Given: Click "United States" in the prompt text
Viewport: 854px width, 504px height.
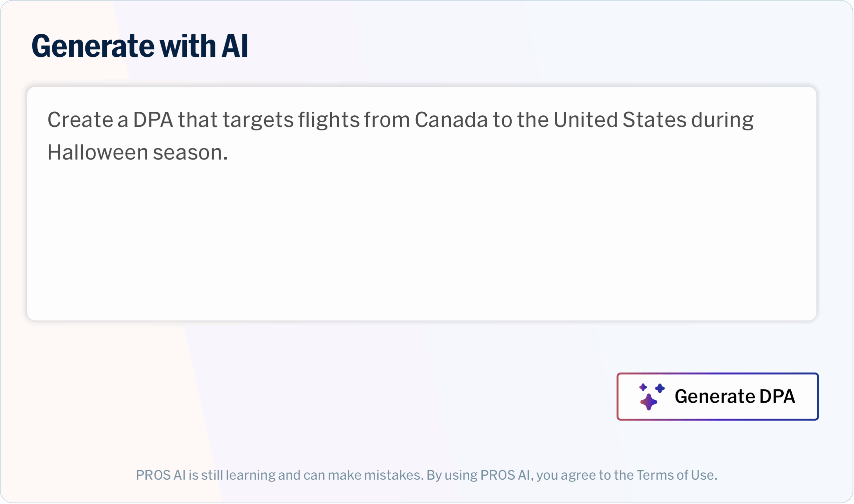Looking at the screenshot, I should (620, 120).
